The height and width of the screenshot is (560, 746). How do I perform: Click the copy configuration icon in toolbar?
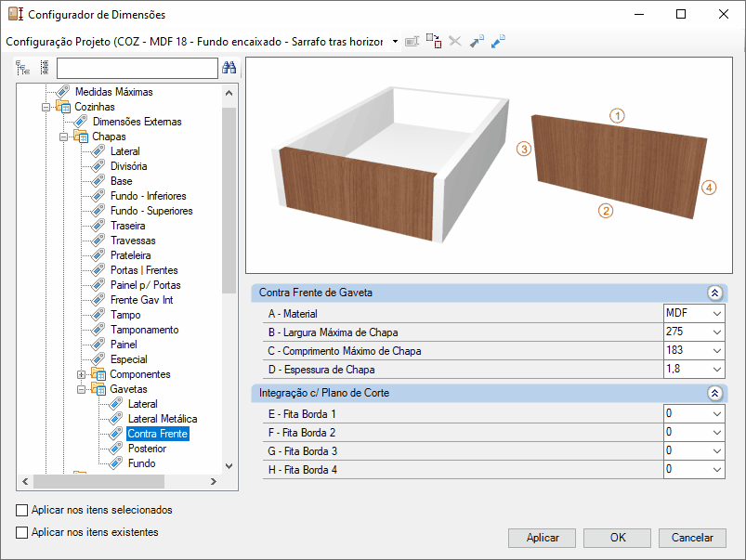click(434, 42)
